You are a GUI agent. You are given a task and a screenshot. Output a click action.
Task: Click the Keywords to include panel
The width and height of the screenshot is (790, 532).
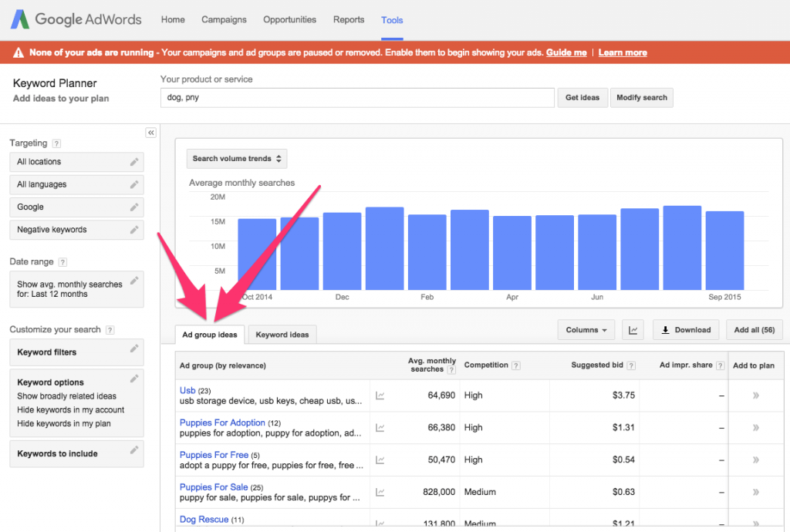point(76,454)
